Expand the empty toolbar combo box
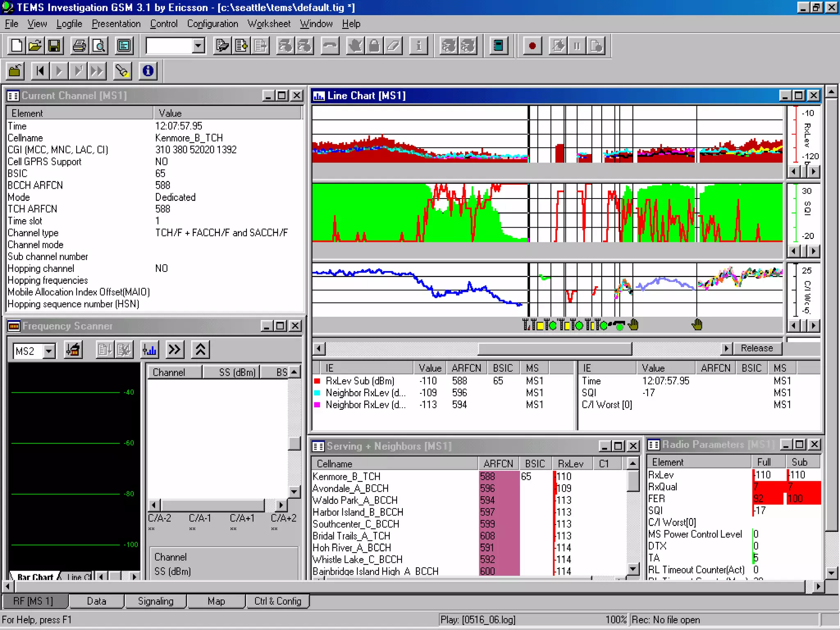The width and height of the screenshot is (840, 630). click(199, 46)
